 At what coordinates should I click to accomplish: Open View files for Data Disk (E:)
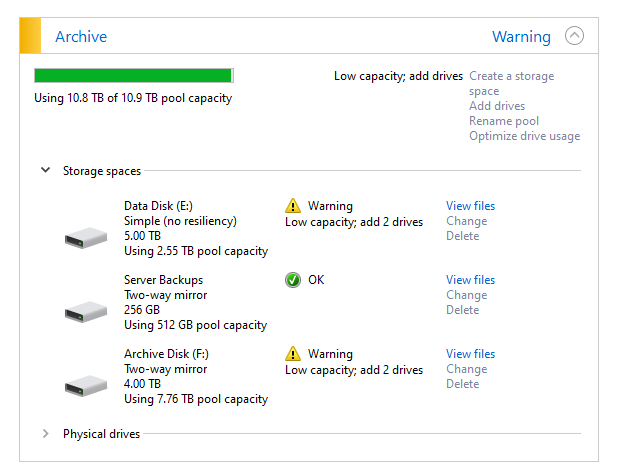tap(470, 206)
